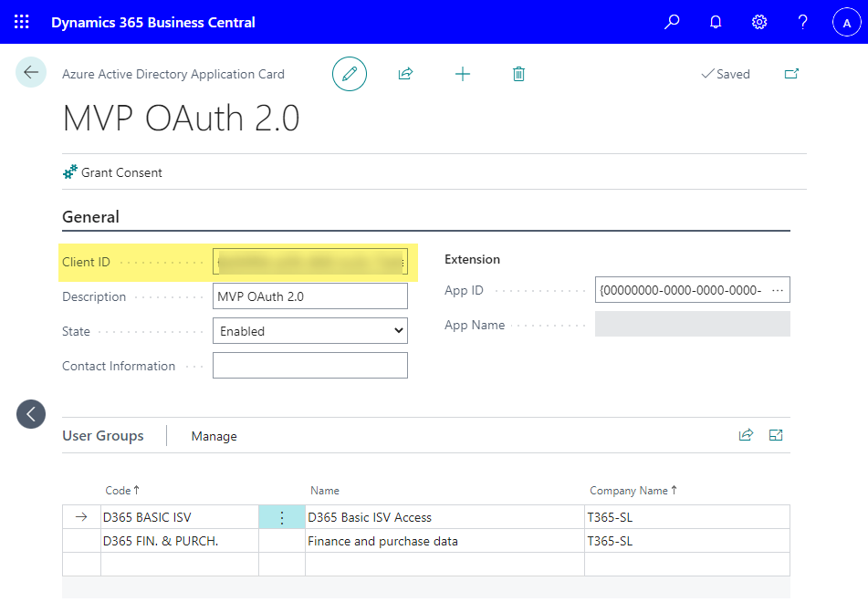Viewport: 868px width, 602px height.
Task: Share the Azure Active Directory Application Card
Action: point(406,74)
